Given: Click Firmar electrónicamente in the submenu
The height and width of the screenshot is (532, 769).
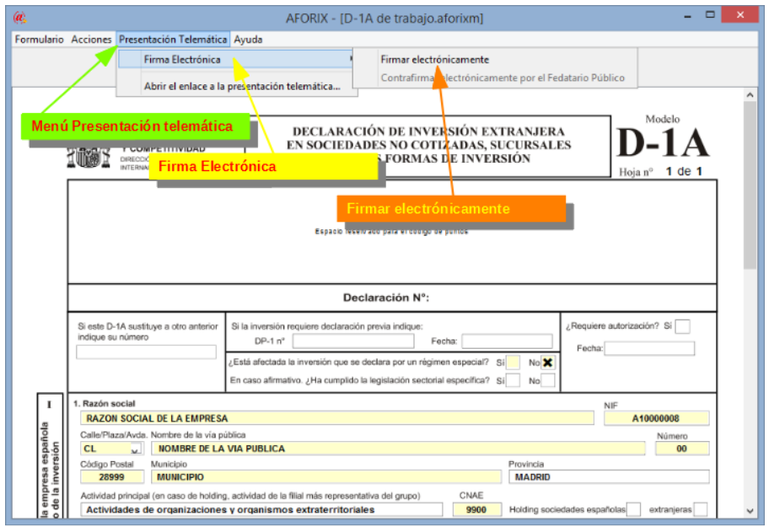Looking at the screenshot, I should (435, 60).
